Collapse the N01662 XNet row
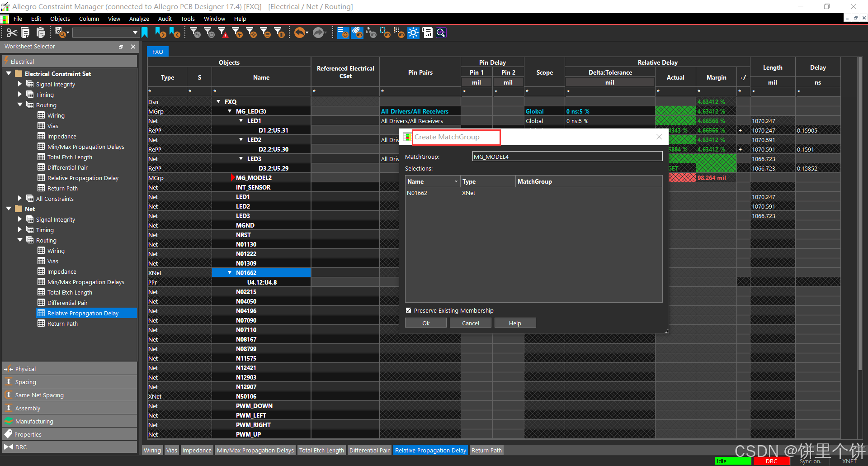The width and height of the screenshot is (868, 466). [230, 273]
